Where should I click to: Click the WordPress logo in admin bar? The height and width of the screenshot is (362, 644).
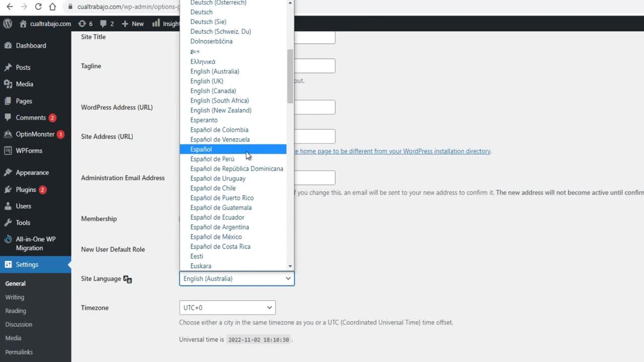click(8, 24)
